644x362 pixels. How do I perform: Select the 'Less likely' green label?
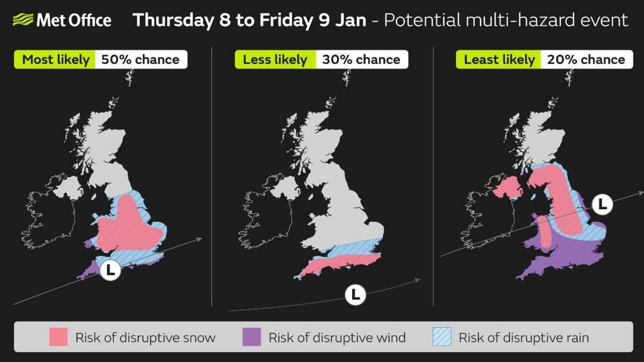pyautogui.click(x=275, y=59)
